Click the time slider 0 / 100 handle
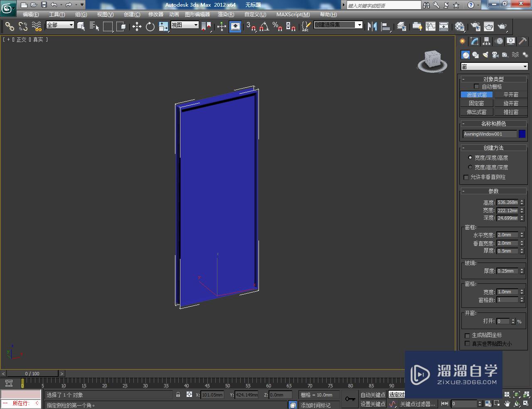This screenshot has height=409, width=532. point(32,374)
